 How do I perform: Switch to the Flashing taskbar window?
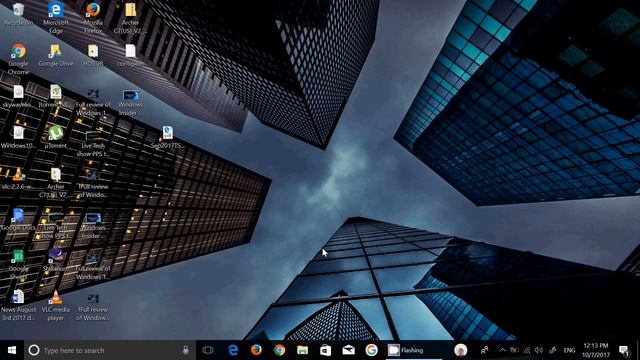[x=413, y=350]
